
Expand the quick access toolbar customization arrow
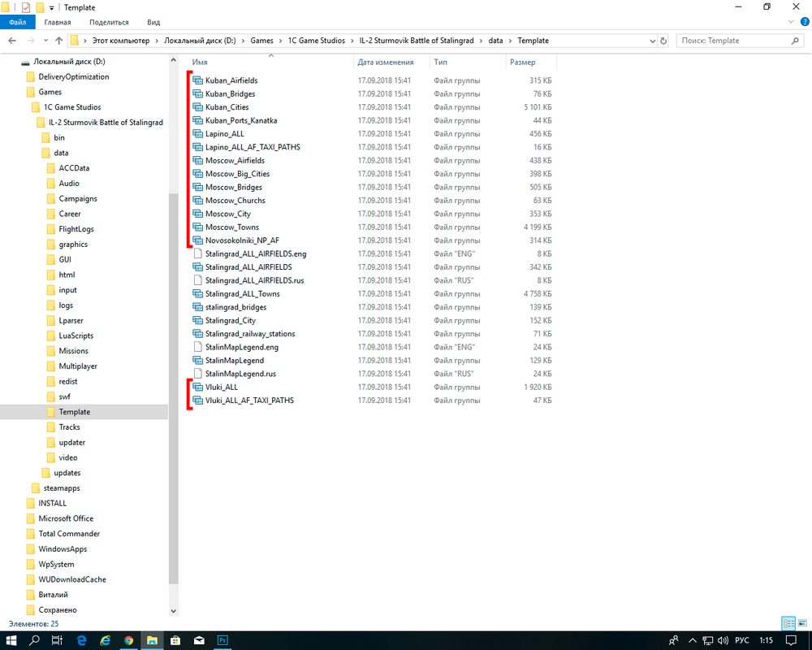[x=51, y=7]
